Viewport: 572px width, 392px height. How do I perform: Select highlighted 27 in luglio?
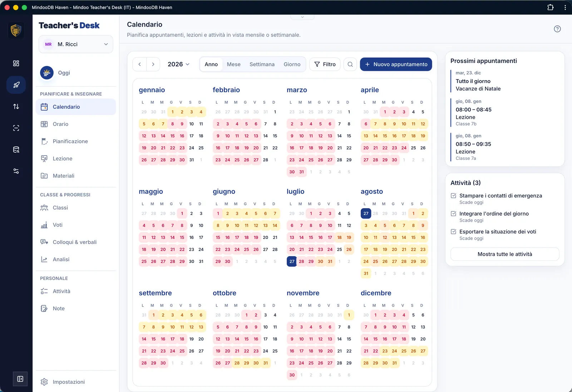point(292,261)
